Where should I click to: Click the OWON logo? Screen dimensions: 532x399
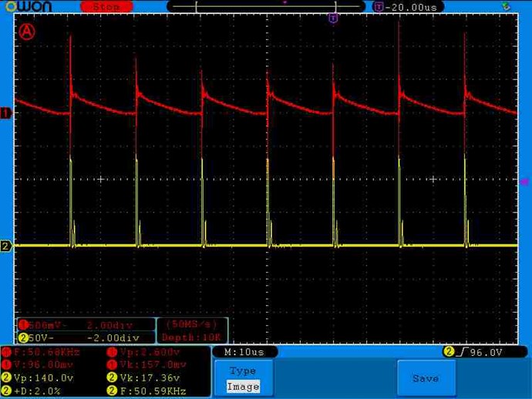29,6
